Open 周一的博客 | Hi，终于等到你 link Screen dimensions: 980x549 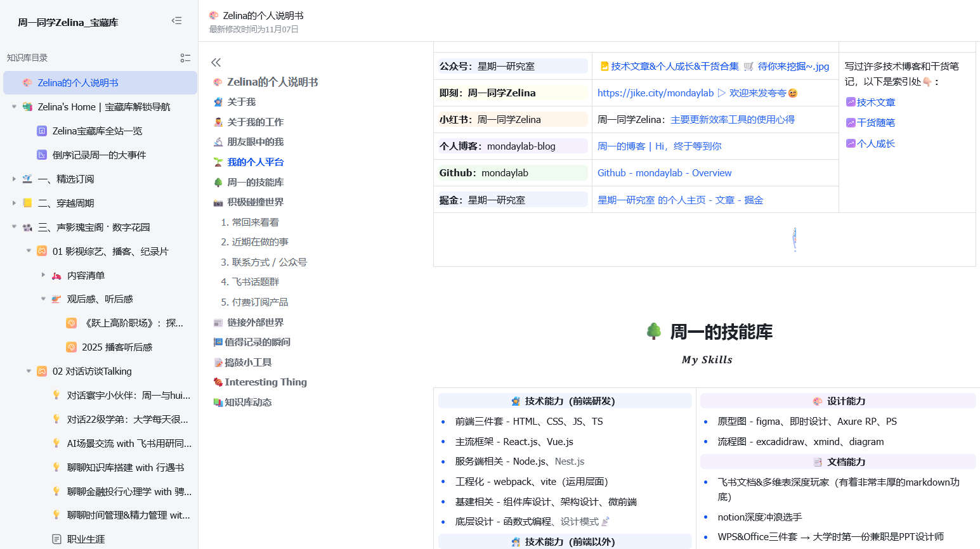pyautogui.click(x=659, y=146)
